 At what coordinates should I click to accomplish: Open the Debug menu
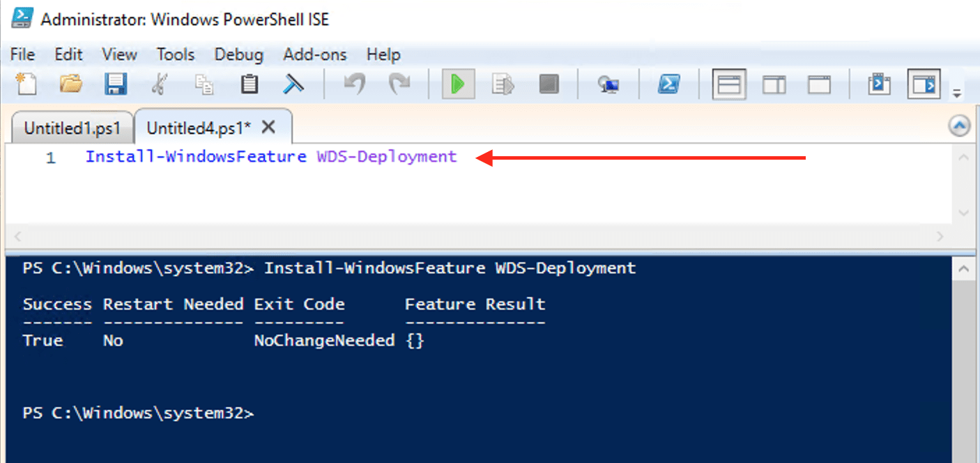(x=238, y=54)
